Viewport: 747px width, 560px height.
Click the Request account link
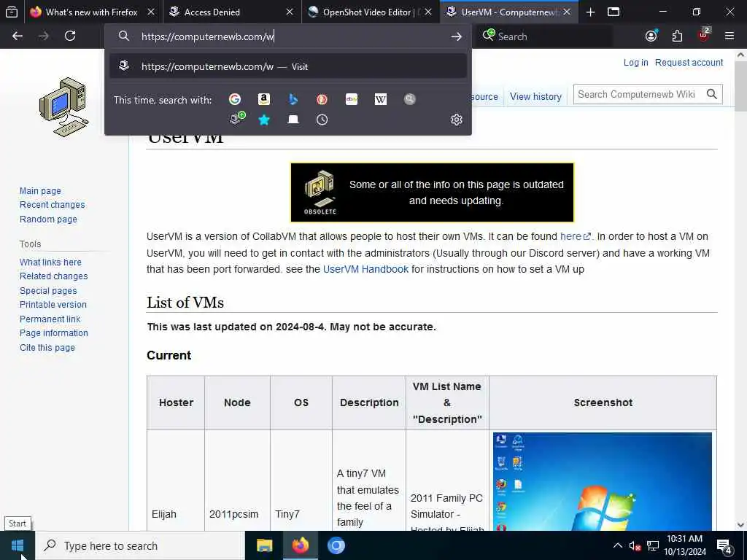tap(689, 63)
